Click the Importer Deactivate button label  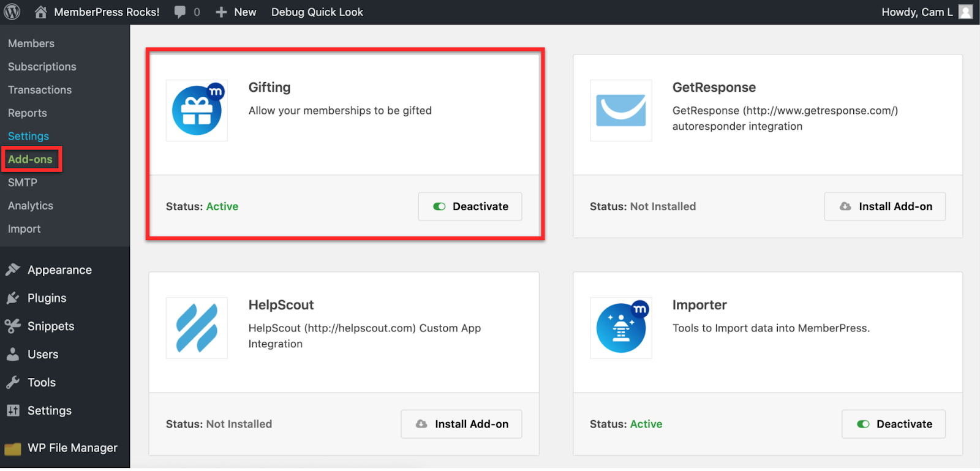pos(904,424)
